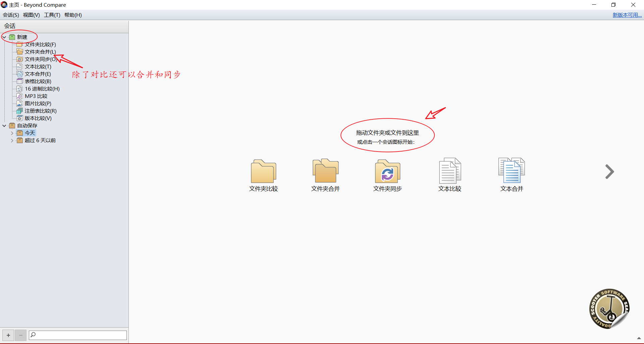
Task: Select 文件夹合并(L) tree label
Action: (40, 52)
